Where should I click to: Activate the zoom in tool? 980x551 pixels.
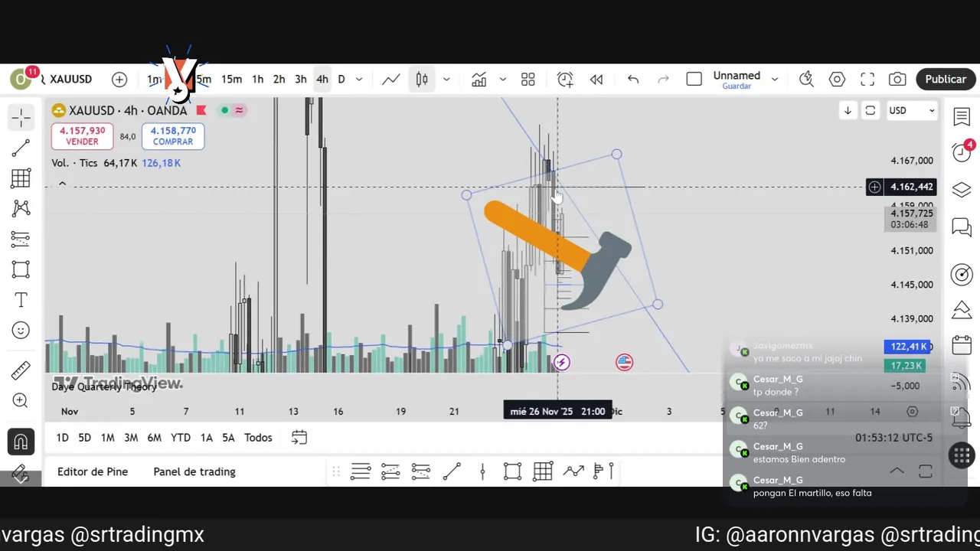point(21,401)
